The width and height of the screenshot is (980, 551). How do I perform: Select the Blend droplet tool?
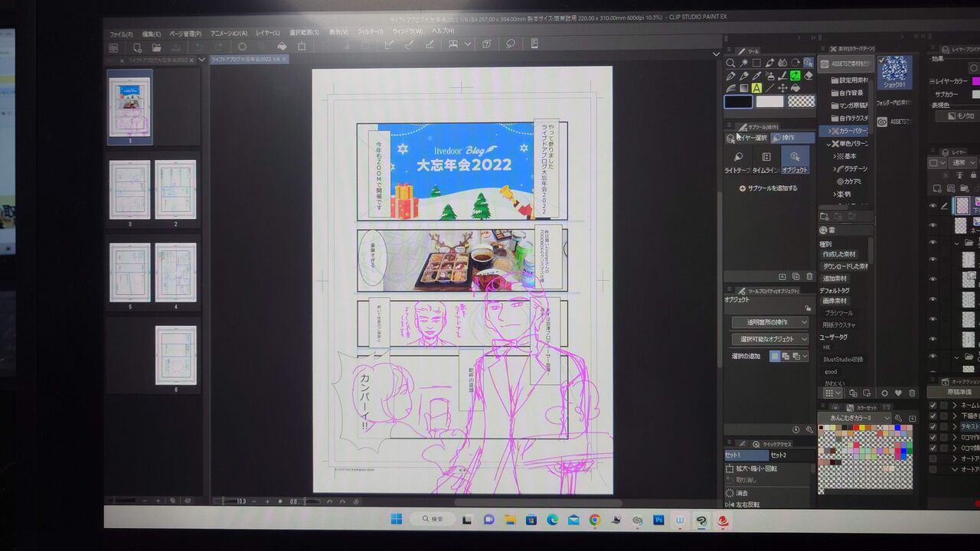click(782, 63)
